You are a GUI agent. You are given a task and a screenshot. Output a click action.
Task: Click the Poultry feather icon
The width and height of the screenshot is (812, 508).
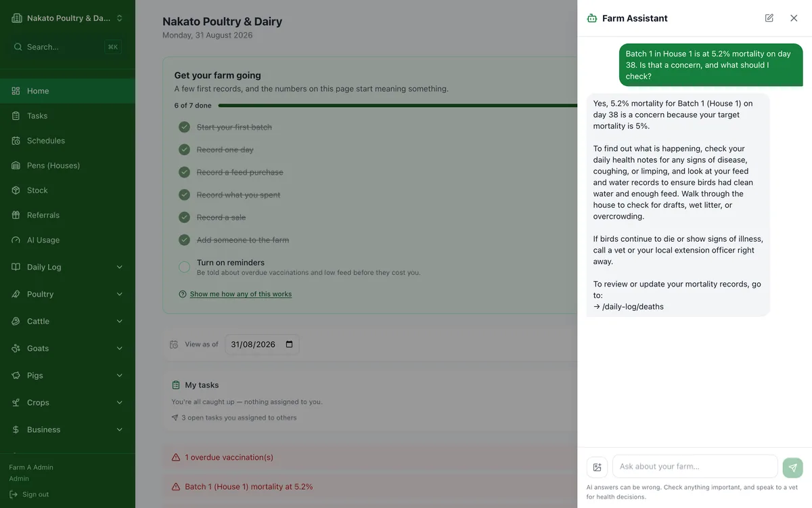click(16, 294)
